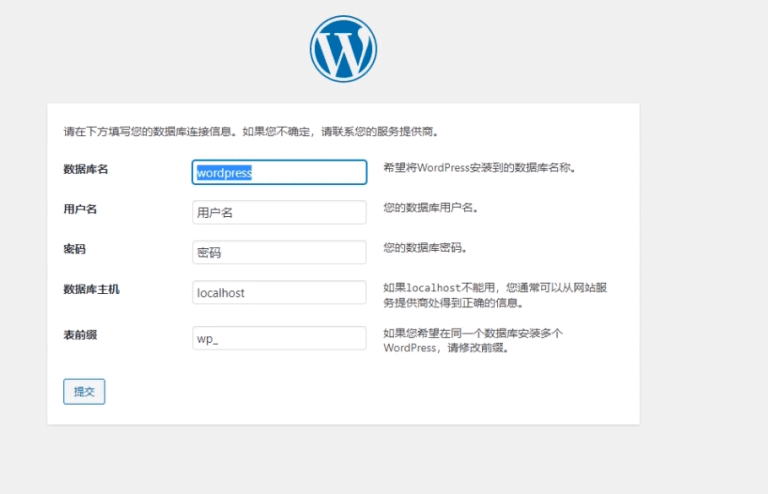Click the WordPress logo at top

(x=343, y=49)
